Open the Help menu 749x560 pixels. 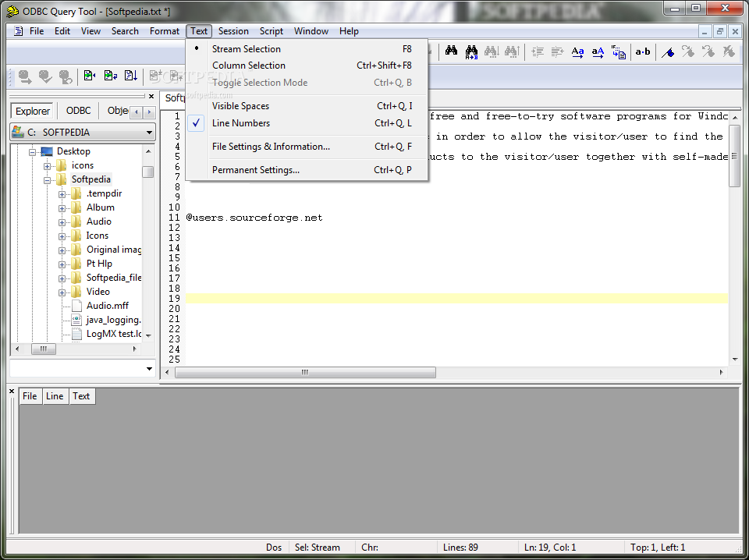point(349,31)
